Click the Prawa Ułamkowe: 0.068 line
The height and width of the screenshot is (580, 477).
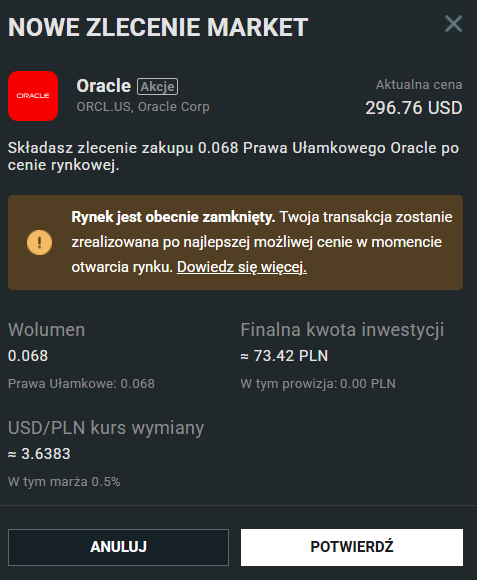coord(81,384)
